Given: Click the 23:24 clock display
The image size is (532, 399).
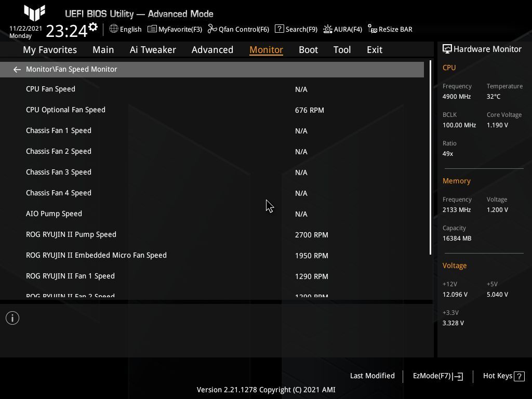Looking at the screenshot, I should (x=66, y=31).
